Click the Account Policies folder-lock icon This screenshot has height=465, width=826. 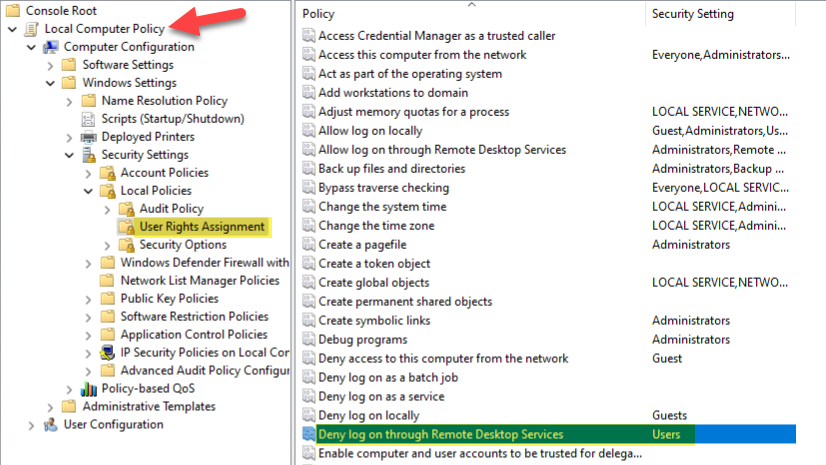click(107, 173)
